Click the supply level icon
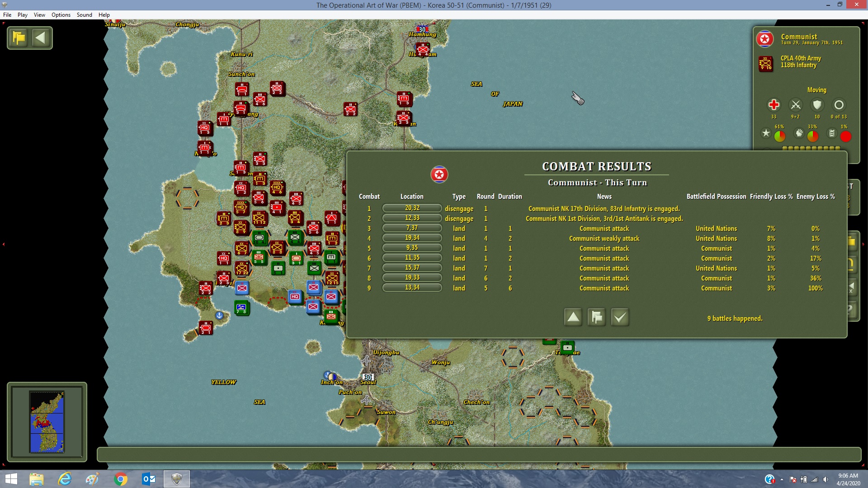 click(832, 133)
